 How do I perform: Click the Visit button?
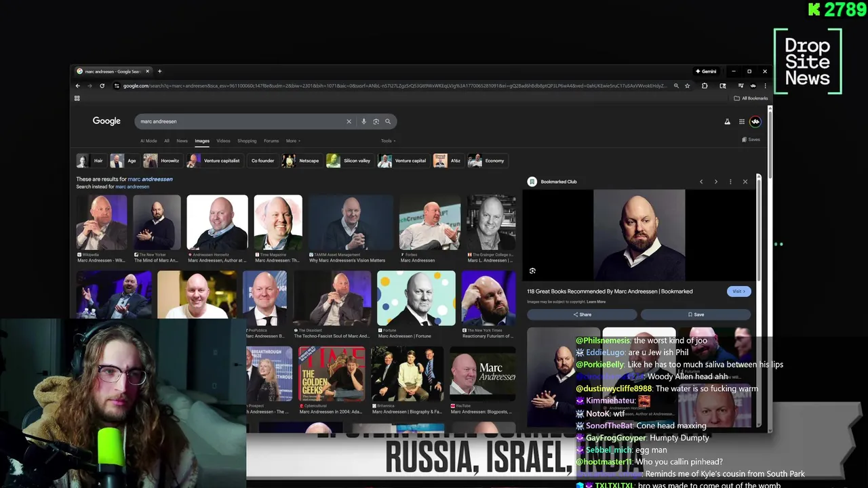(x=738, y=291)
